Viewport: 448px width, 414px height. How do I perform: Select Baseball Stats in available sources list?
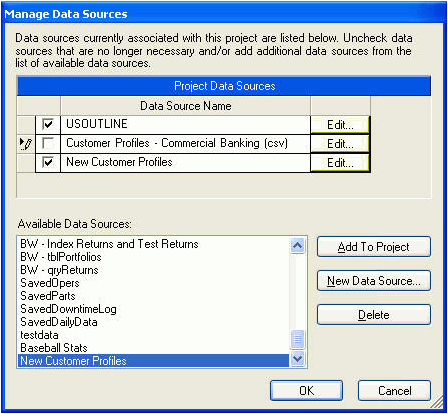click(54, 348)
